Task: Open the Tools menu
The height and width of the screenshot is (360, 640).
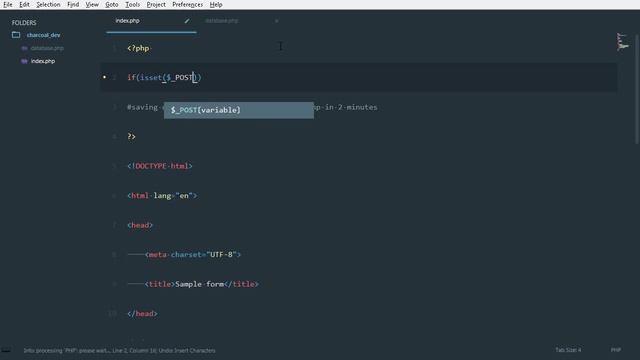Action: pyautogui.click(x=132, y=4)
